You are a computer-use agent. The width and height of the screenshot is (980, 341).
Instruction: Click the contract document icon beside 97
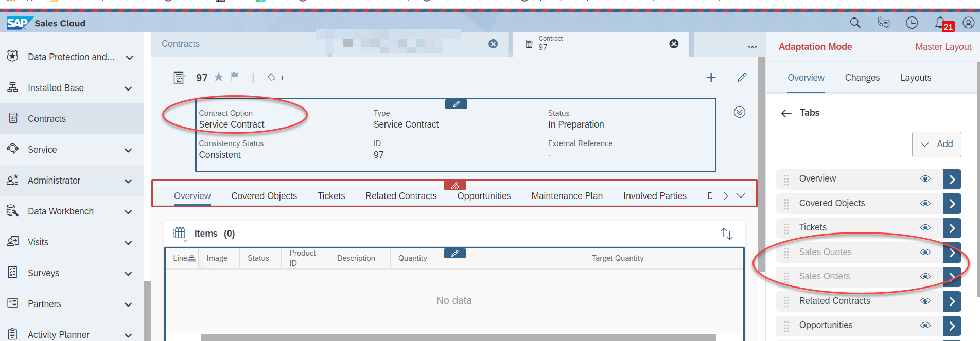[179, 78]
